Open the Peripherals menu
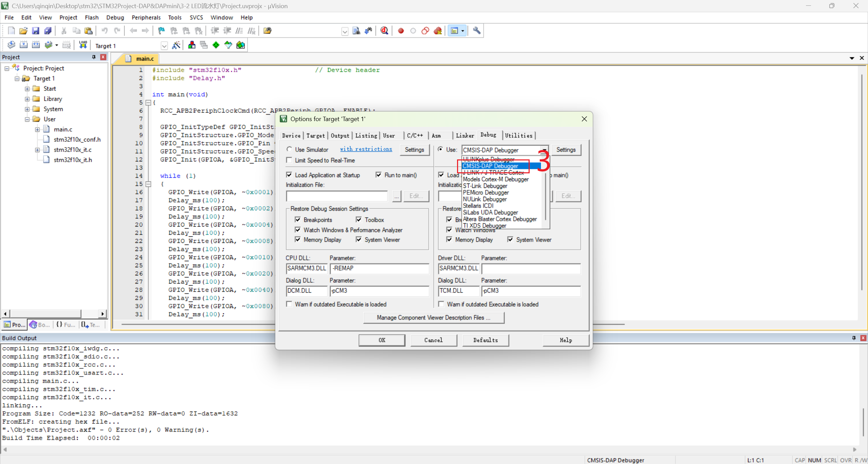868x464 pixels. click(146, 17)
